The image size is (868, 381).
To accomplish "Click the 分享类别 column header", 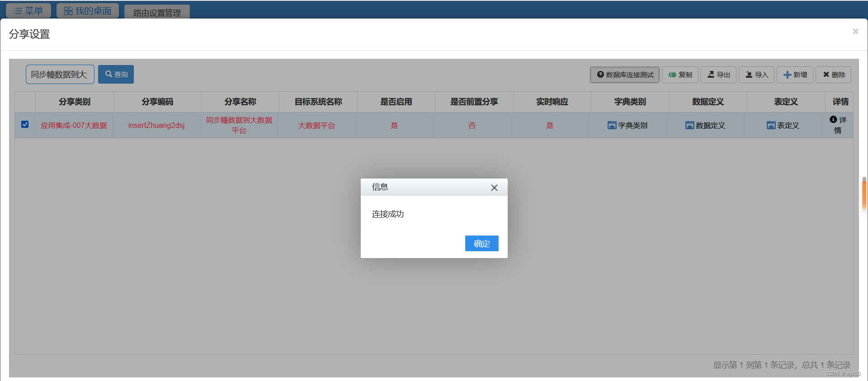I will tap(75, 102).
